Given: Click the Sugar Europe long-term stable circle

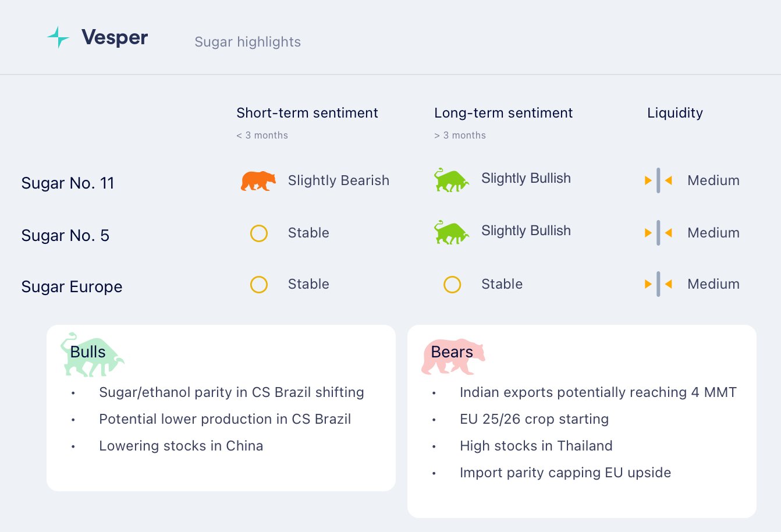Looking at the screenshot, I should 452,285.
